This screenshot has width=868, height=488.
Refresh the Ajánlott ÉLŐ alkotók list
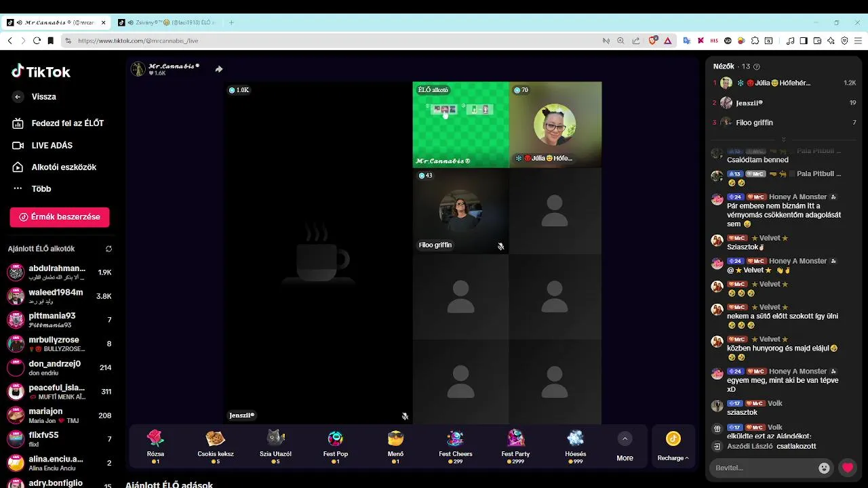[x=108, y=249]
